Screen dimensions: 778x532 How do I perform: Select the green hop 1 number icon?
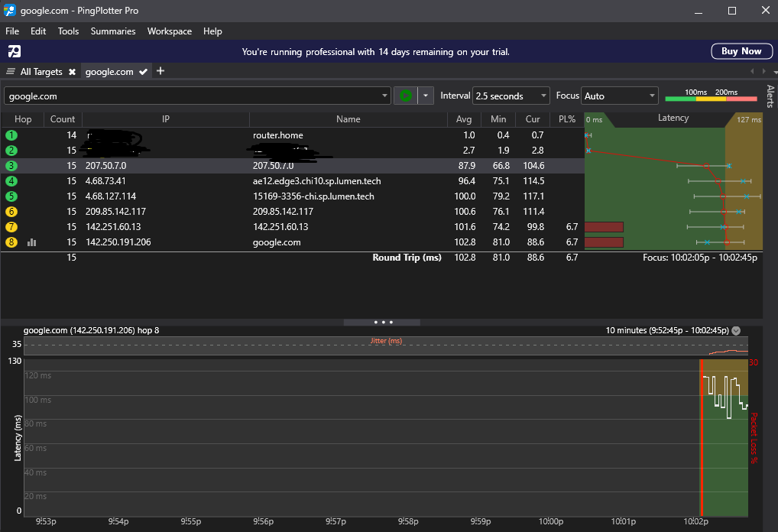tap(11, 135)
